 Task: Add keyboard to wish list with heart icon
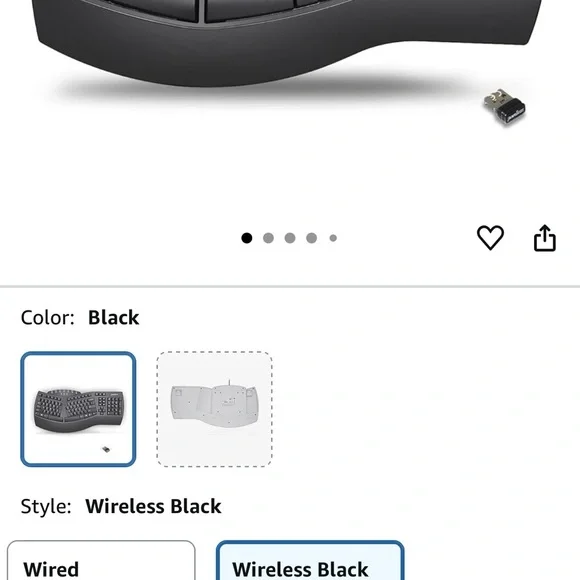[x=490, y=237]
